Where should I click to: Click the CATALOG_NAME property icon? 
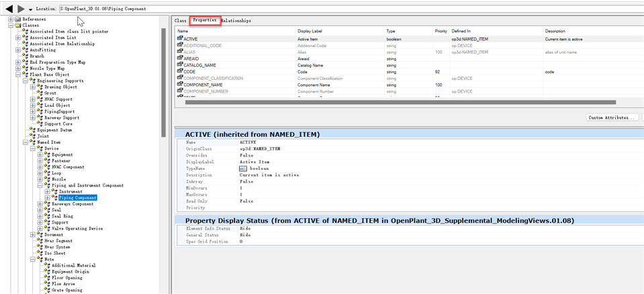[x=180, y=65]
